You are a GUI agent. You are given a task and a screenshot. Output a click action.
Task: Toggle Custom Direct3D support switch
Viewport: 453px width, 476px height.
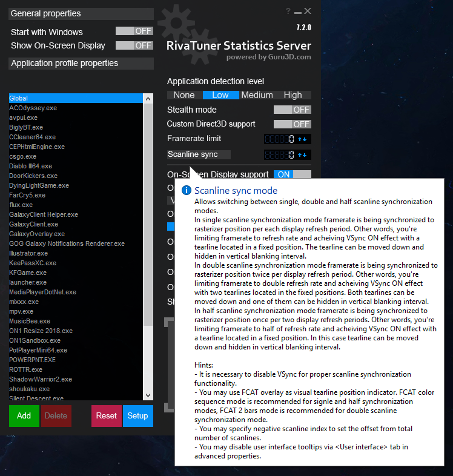[x=292, y=124]
